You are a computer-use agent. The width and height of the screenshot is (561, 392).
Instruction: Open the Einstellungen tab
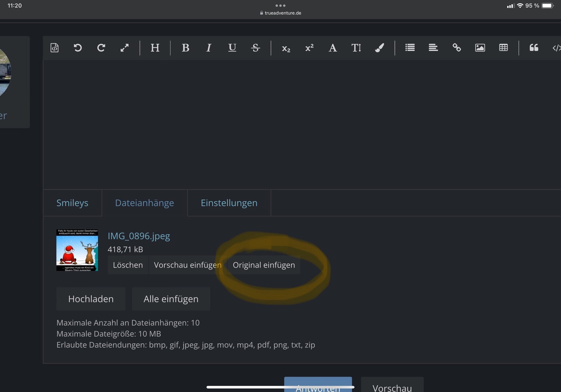tap(229, 203)
